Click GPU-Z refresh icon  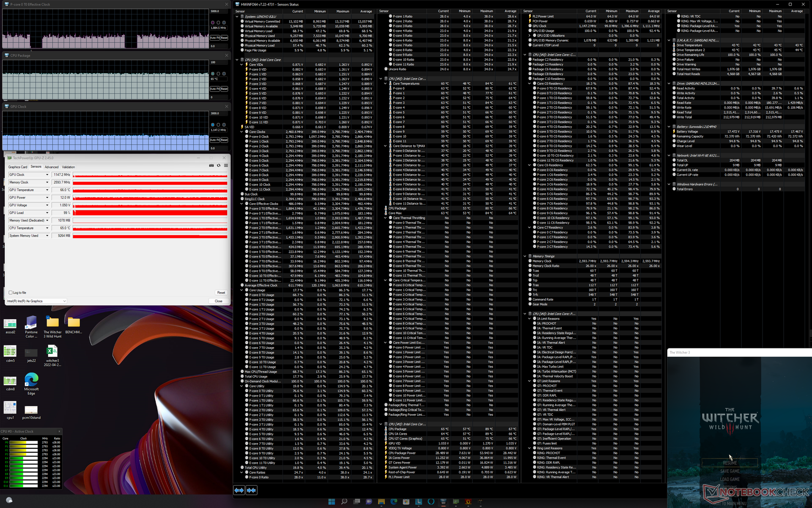219,166
